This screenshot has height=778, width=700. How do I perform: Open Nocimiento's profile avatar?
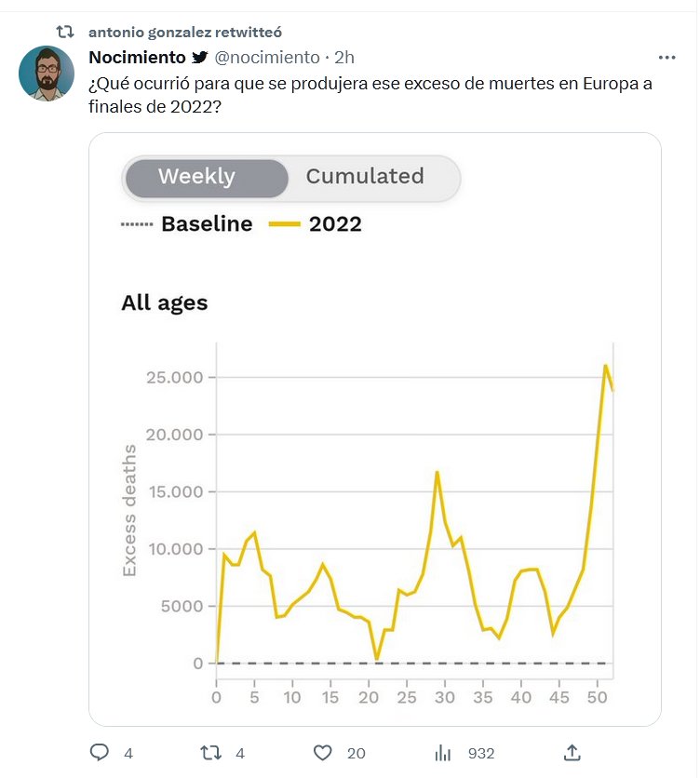47,73
